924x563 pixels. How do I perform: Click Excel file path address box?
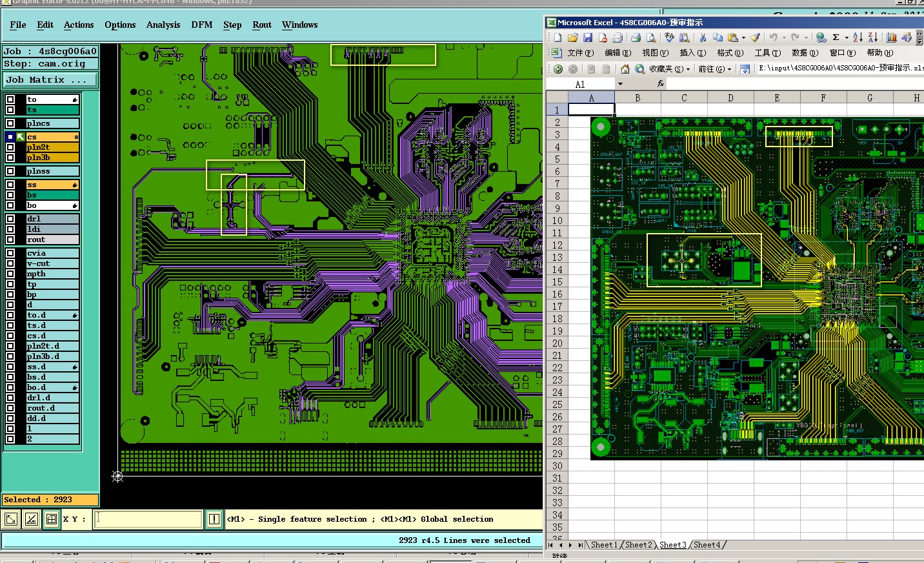[840, 68]
